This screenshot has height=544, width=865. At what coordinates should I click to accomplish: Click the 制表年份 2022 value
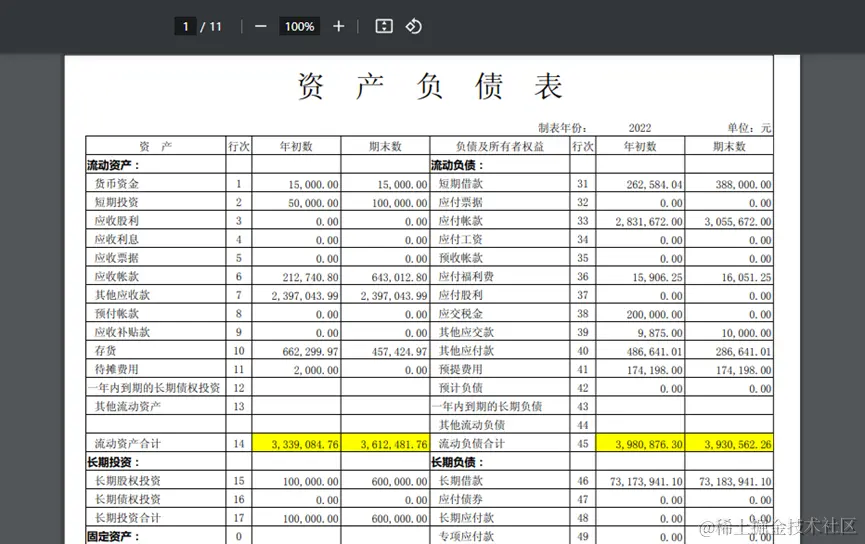[640, 128]
